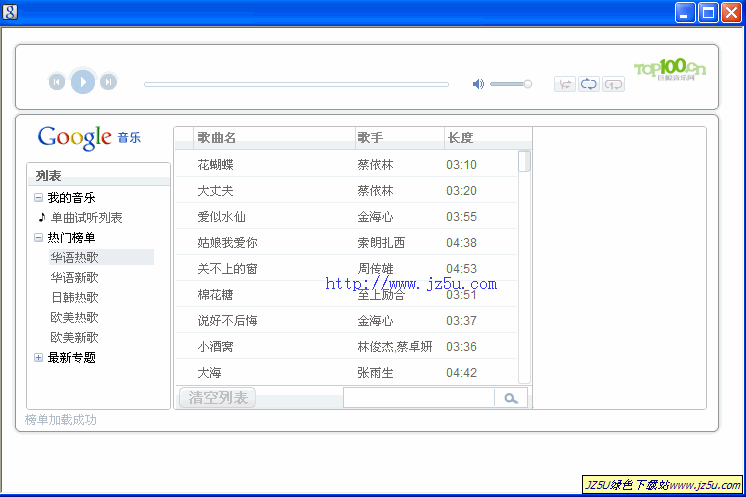Select the 华语新歌 chart
This screenshot has width=746, height=497.
coord(74,277)
